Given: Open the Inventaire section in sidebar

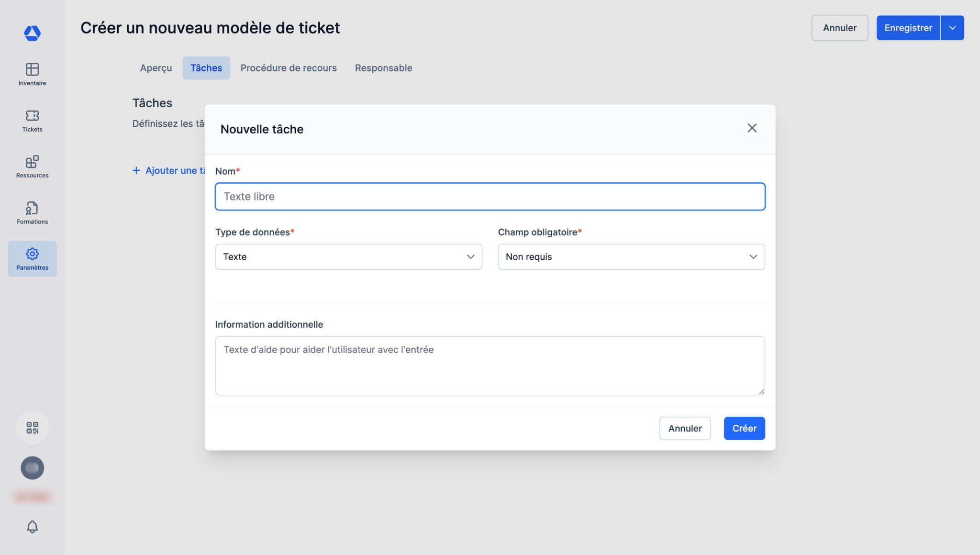Looking at the screenshot, I should coord(32,74).
